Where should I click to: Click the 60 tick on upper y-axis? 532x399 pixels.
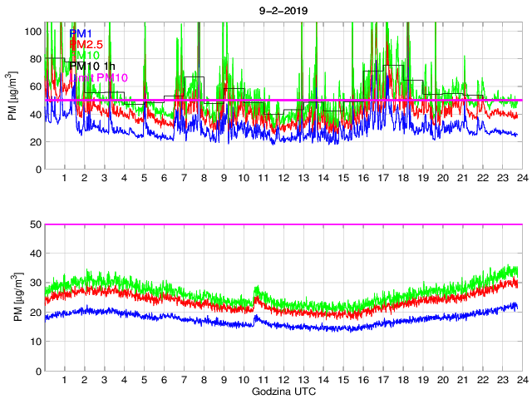coord(36,86)
